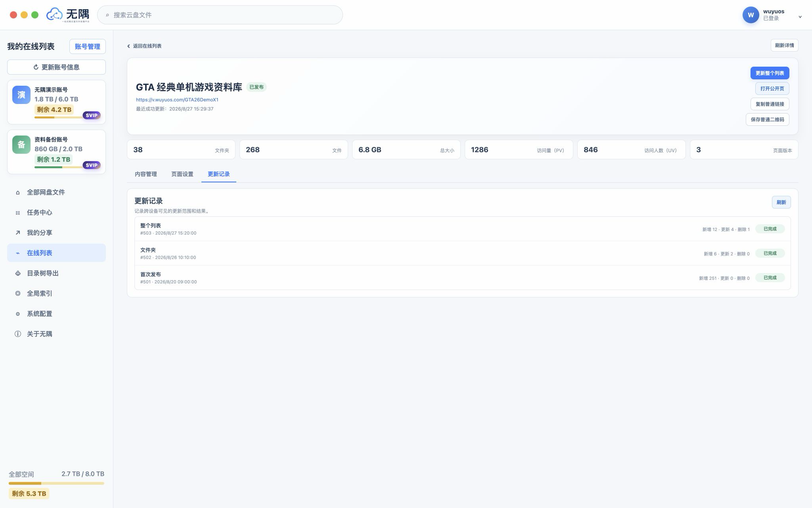Click the 资料备份账号 account avatar icon

tap(21, 145)
